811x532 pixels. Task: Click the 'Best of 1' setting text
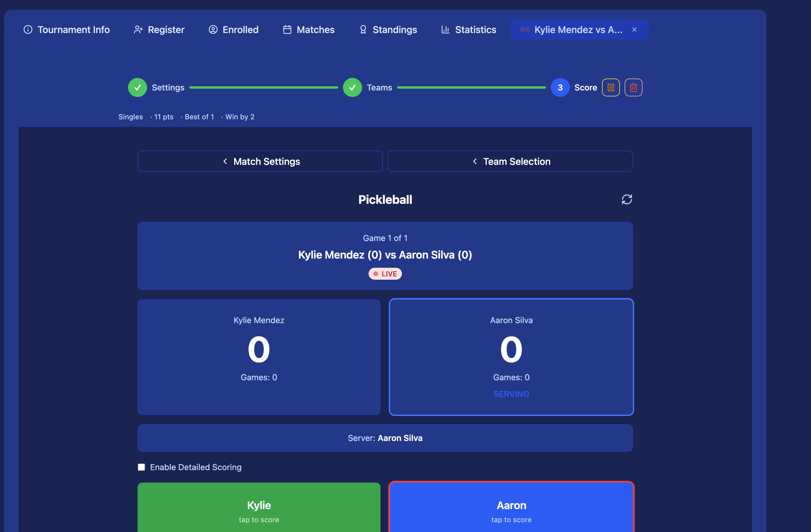tap(199, 117)
